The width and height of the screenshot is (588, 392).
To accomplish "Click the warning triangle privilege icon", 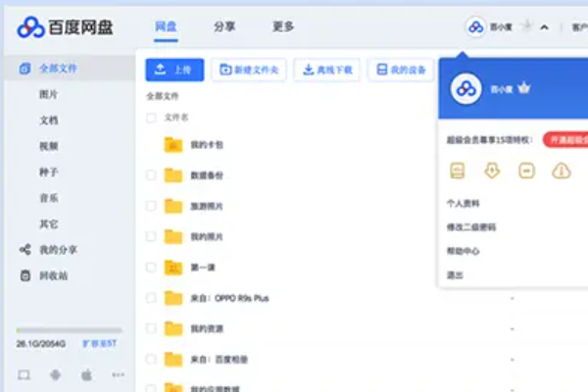I will point(562,171).
